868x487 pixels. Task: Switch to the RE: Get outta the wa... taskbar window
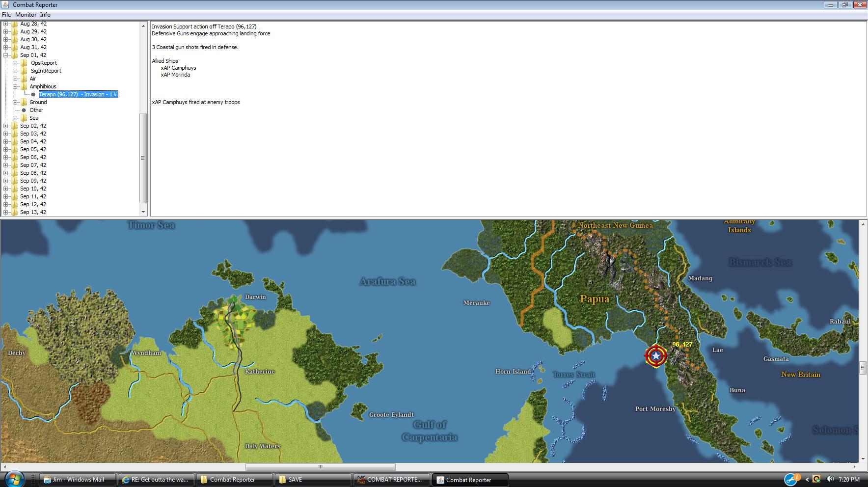coord(156,480)
